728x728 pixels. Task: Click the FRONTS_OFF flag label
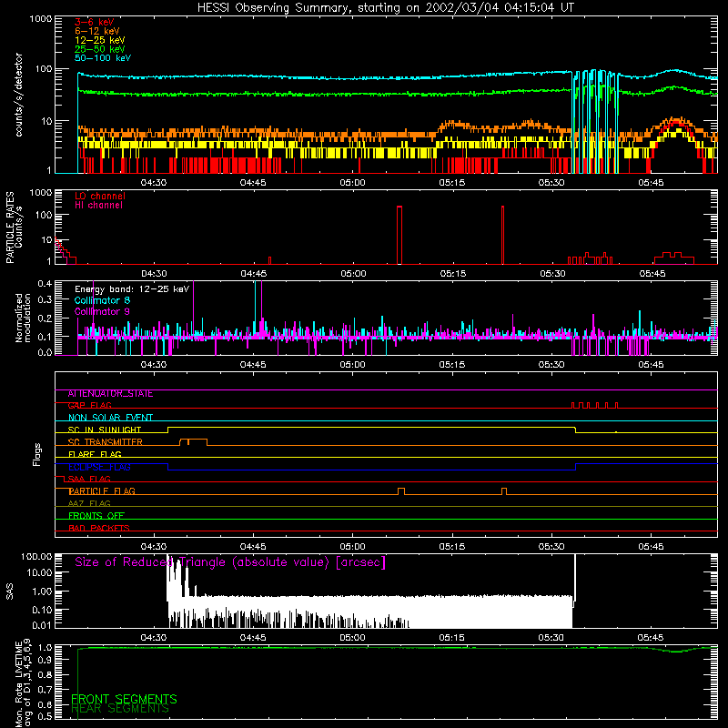(96, 515)
